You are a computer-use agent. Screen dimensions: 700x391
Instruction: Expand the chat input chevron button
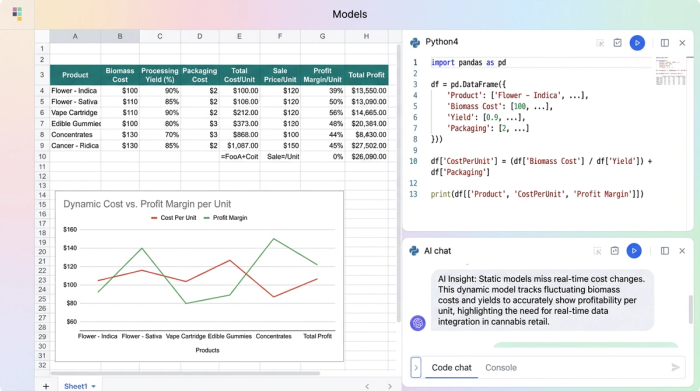pyautogui.click(x=416, y=367)
